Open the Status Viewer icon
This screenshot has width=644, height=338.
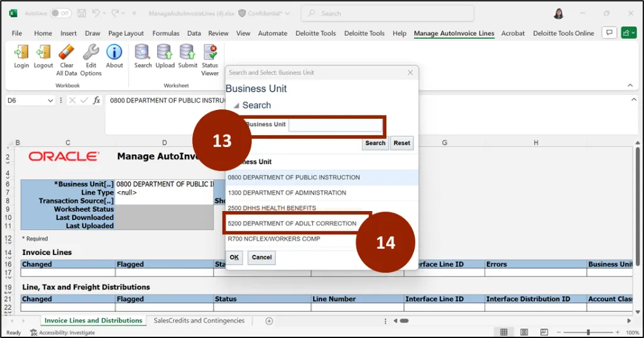[x=210, y=53]
